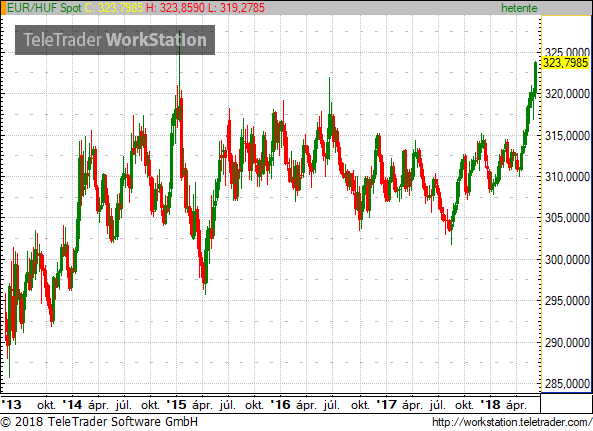Click the '16 year marker on the time axis
Image resolution: width=593 pixels, height=431 pixels.
click(x=281, y=405)
